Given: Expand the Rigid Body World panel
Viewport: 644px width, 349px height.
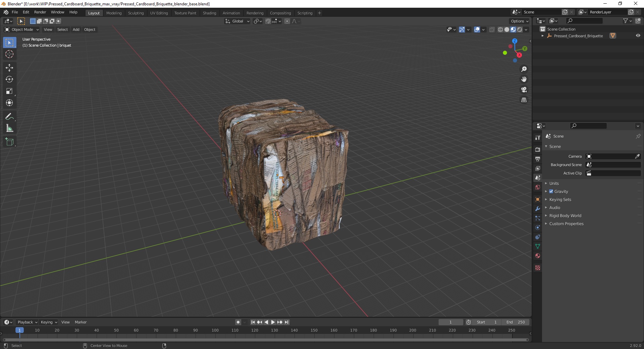Looking at the screenshot, I should [565, 215].
